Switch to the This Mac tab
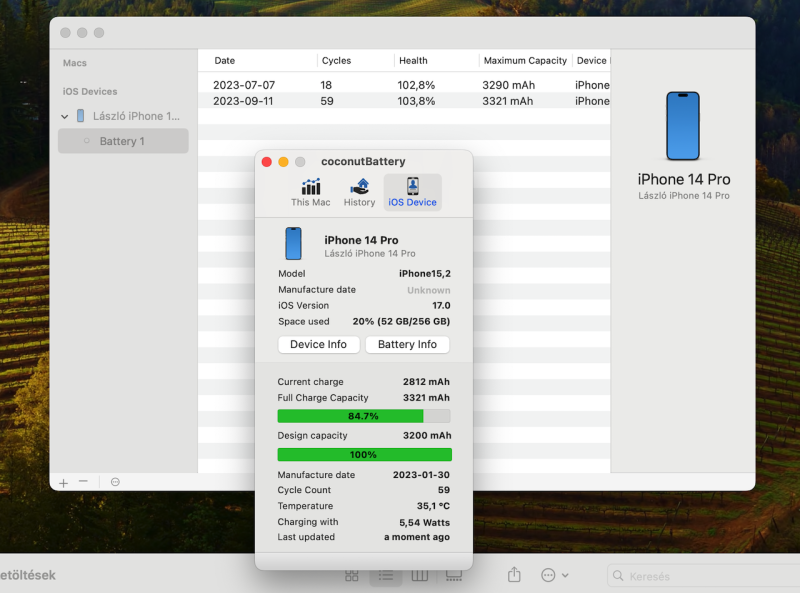The width and height of the screenshot is (800, 593). pyautogui.click(x=310, y=192)
